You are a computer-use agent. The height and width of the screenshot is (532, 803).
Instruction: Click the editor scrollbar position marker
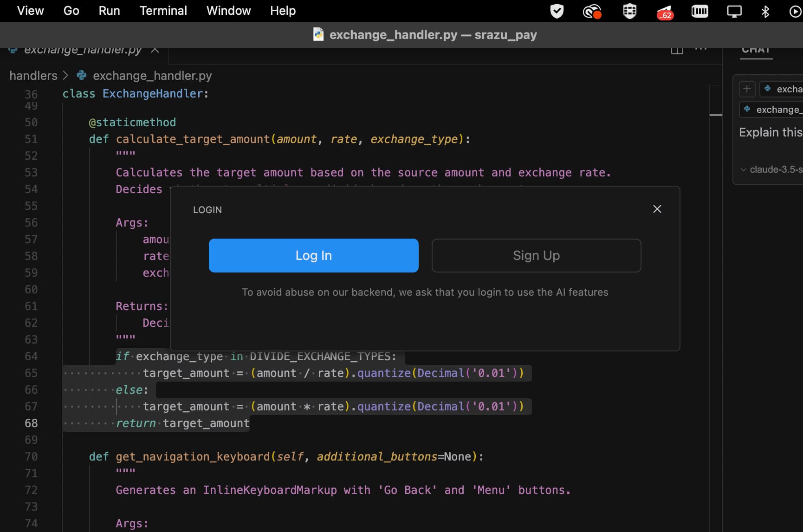715,115
